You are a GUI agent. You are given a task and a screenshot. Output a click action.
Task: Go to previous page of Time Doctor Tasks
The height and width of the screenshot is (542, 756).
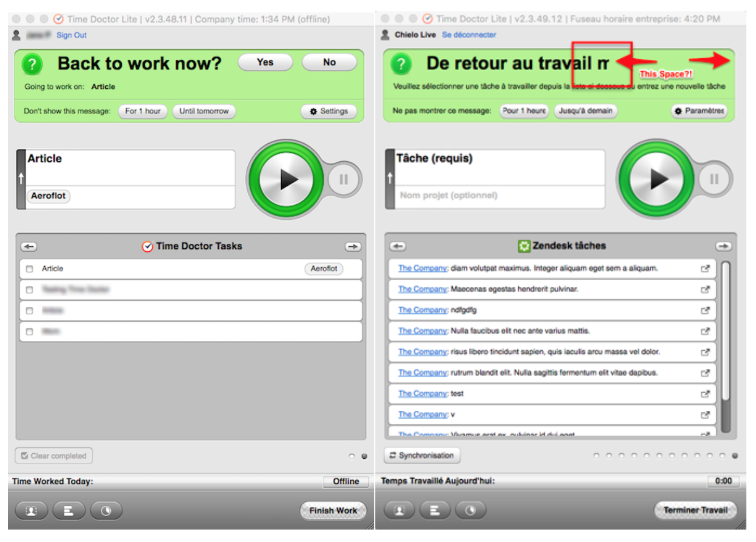pos(29,247)
